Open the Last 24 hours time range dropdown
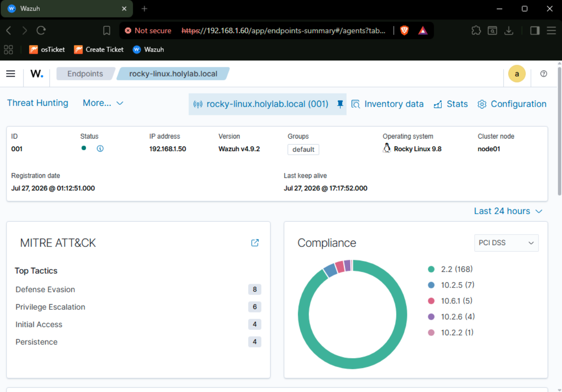Screen dimensions: 562x392 508,211
